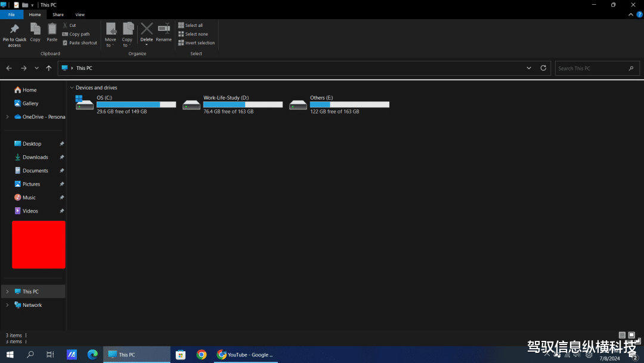The width and height of the screenshot is (644, 363).
Task: Click Select none in the ribbon
Action: (193, 34)
